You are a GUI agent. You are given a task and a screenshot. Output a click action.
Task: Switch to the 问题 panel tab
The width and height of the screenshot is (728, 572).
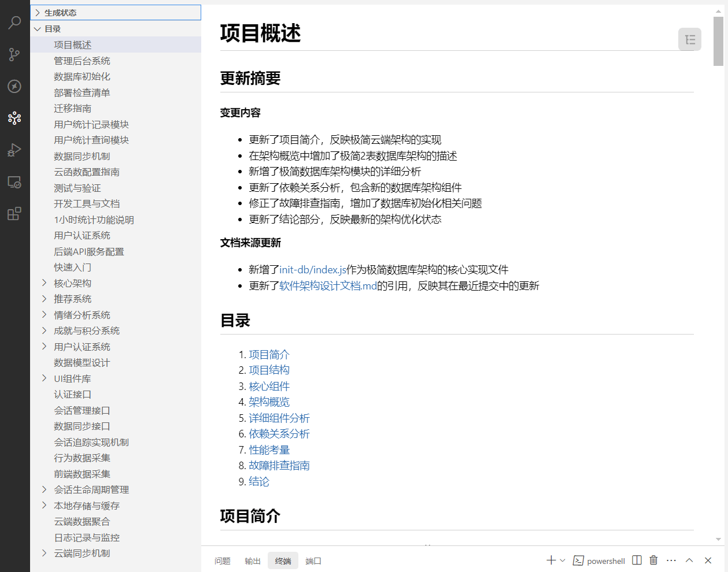tap(223, 561)
